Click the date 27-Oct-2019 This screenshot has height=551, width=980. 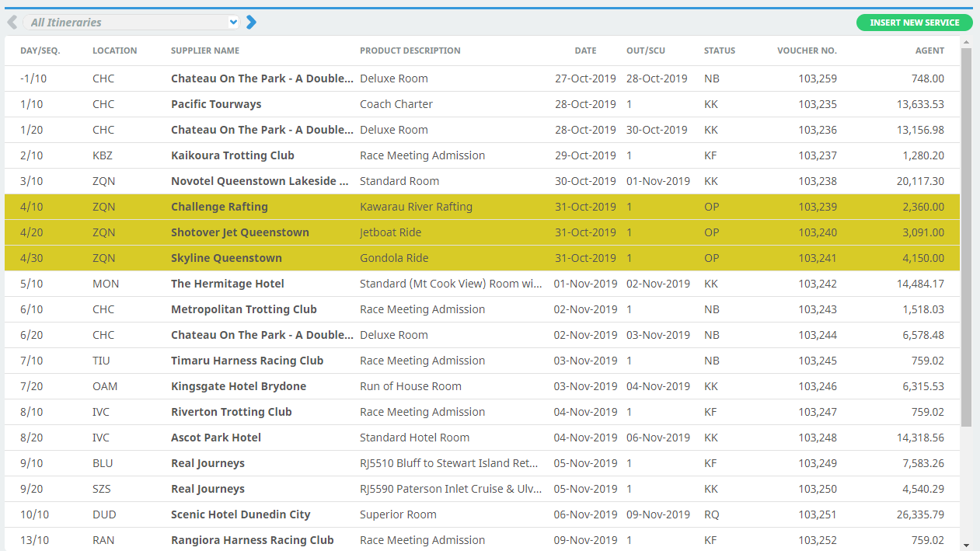tap(585, 78)
